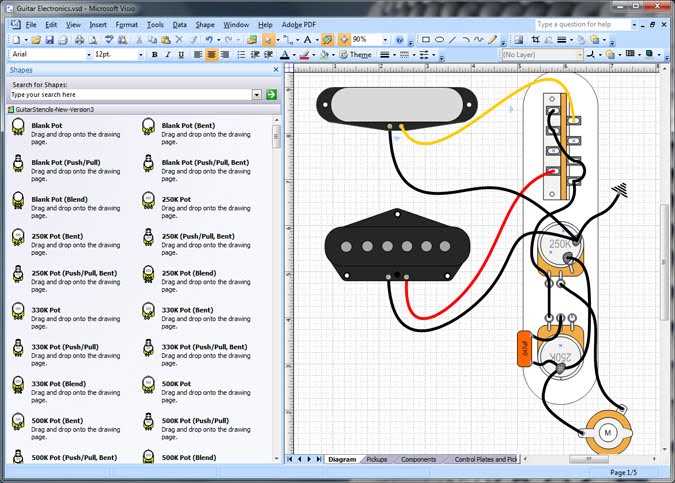Screen dimensions: 675x483
Task: Open the Format menu
Action: pyautogui.click(x=127, y=25)
